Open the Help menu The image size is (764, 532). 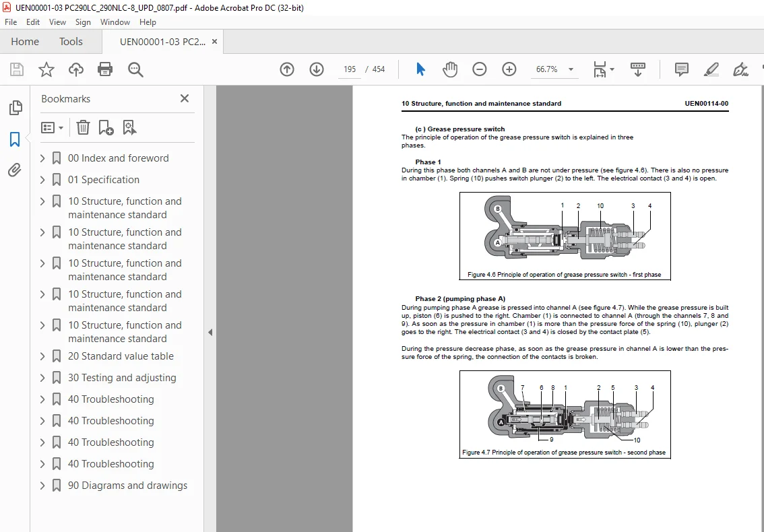click(148, 22)
